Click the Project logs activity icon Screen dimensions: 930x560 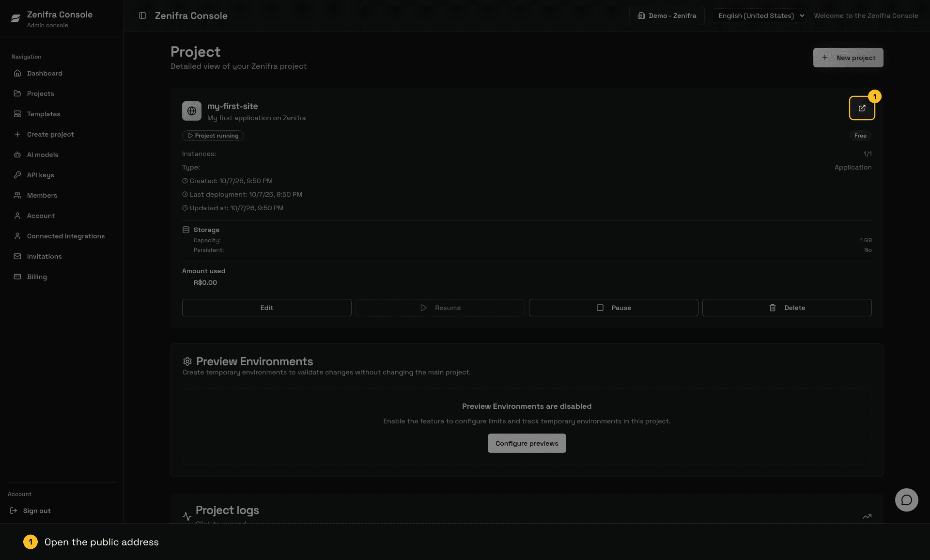point(187,516)
